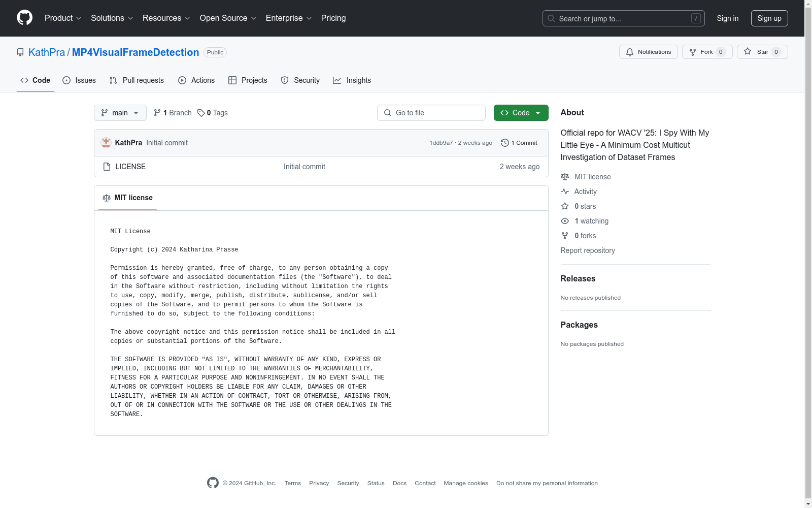Click the Sign in link
This screenshot has height=508, width=812.
(x=728, y=18)
